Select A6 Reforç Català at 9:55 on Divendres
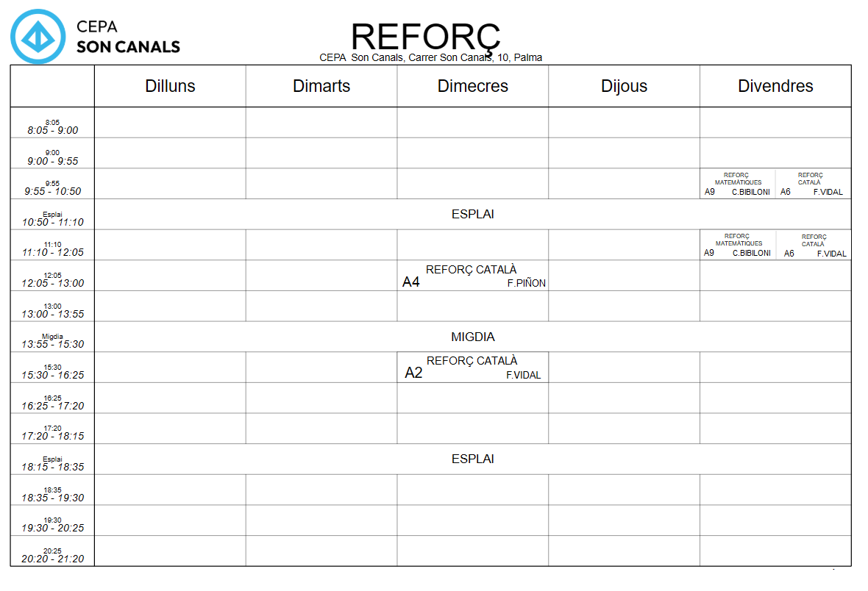 coord(812,184)
